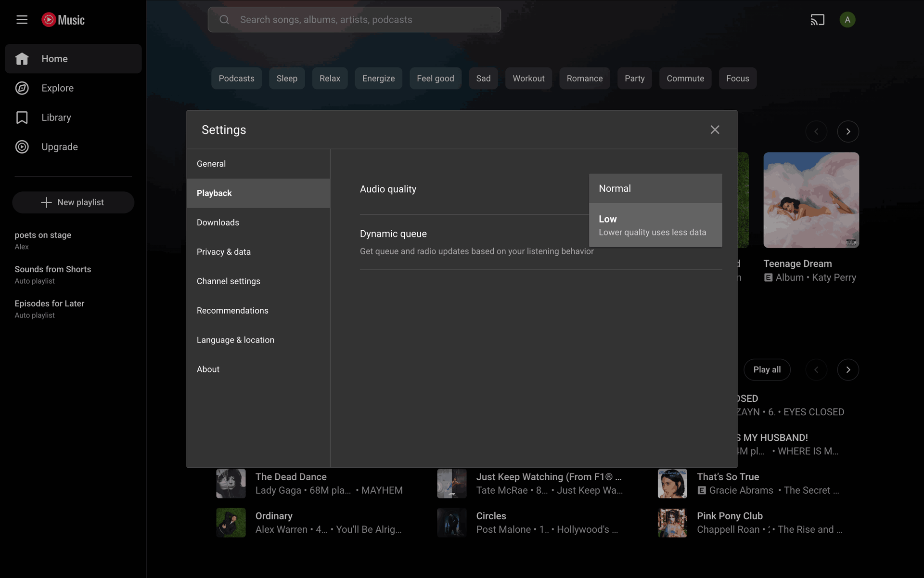
Task: Click the YouTube Music logo
Action: (63, 20)
